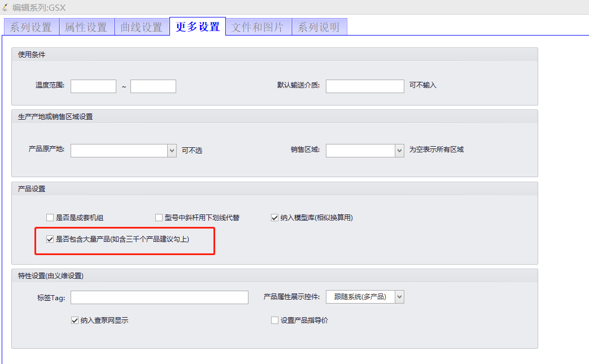Click the lower bound 温度范围 input field
Screen dimensions: 589x364
click(x=94, y=86)
